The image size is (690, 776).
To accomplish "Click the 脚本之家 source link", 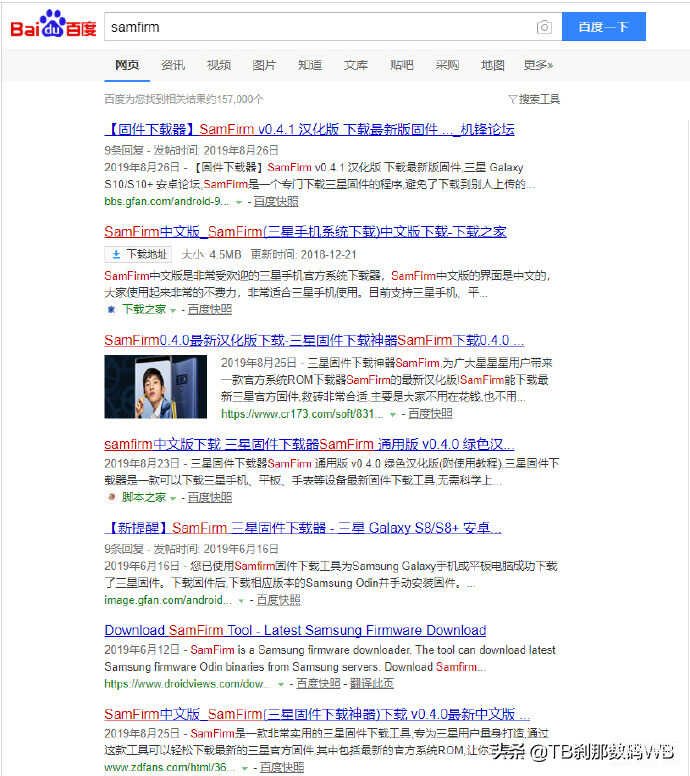I will [x=144, y=497].
